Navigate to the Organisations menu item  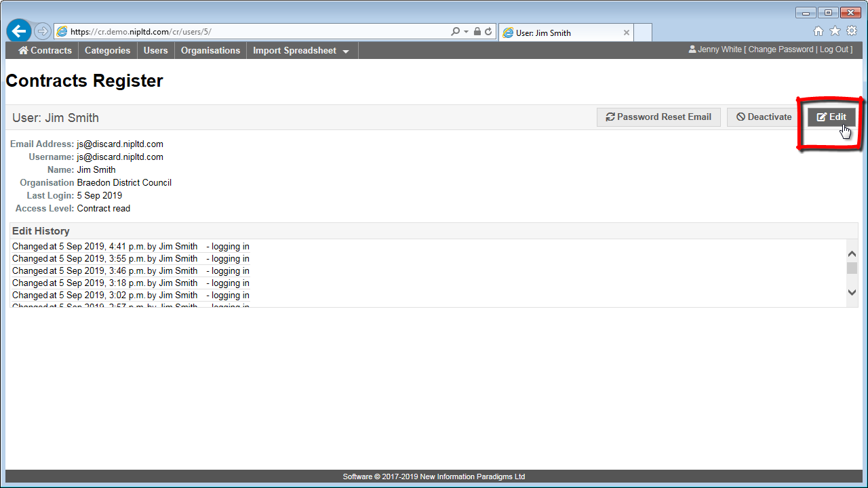[x=210, y=51]
